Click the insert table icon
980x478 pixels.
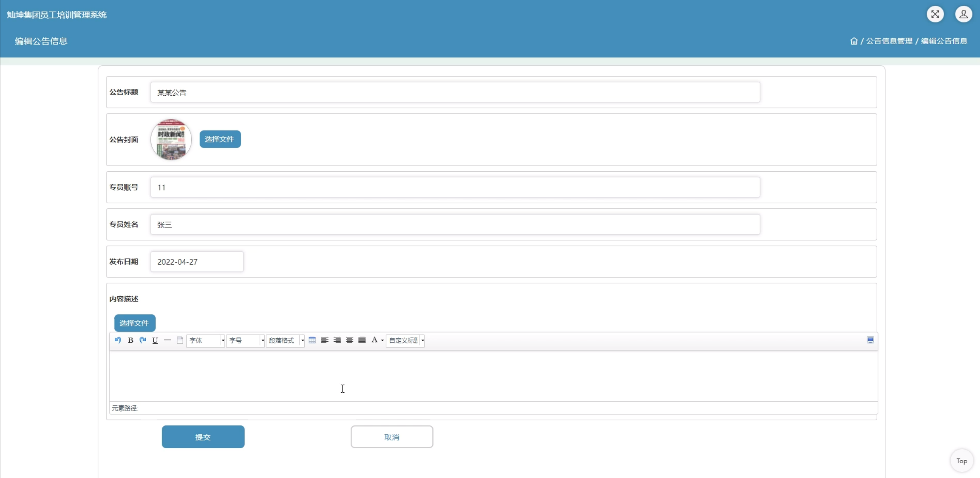point(312,340)
